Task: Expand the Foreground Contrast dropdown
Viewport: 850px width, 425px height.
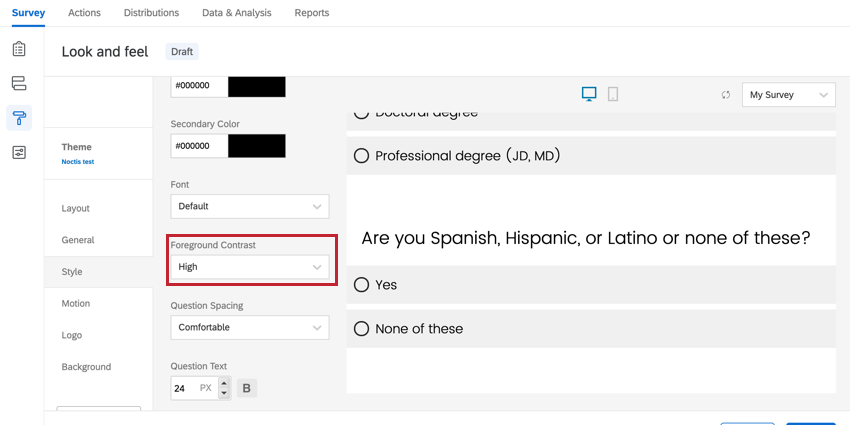Action: (x=250, y=267)
